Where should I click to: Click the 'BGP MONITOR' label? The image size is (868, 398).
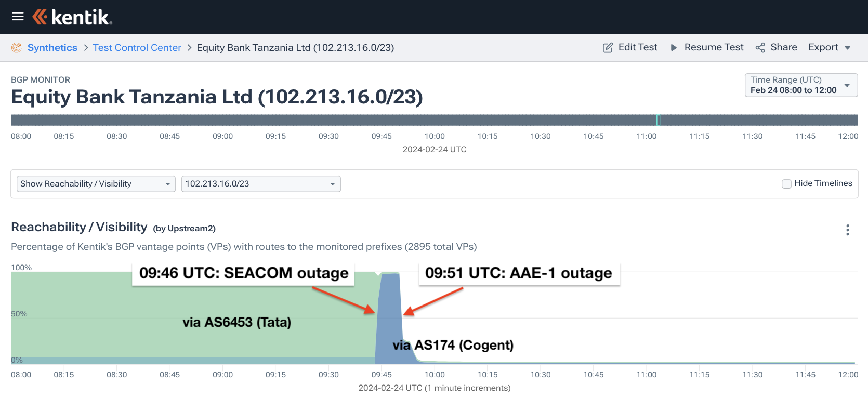coord(41,79)
